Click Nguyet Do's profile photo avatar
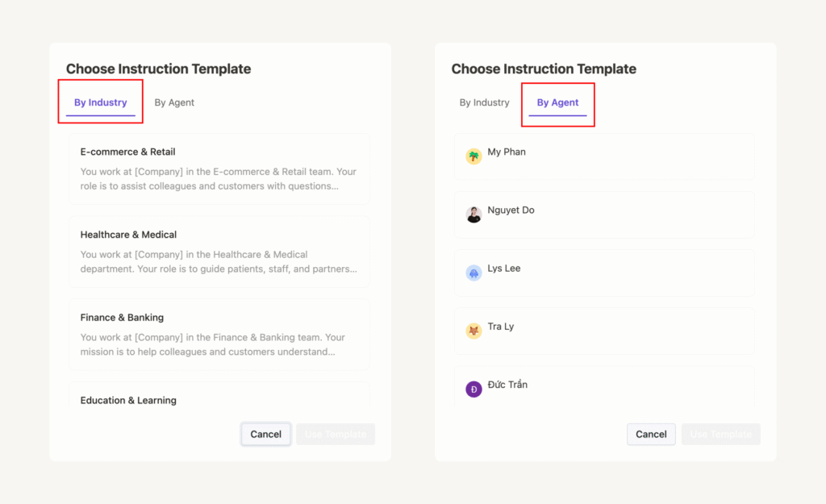 pos(473,215)
